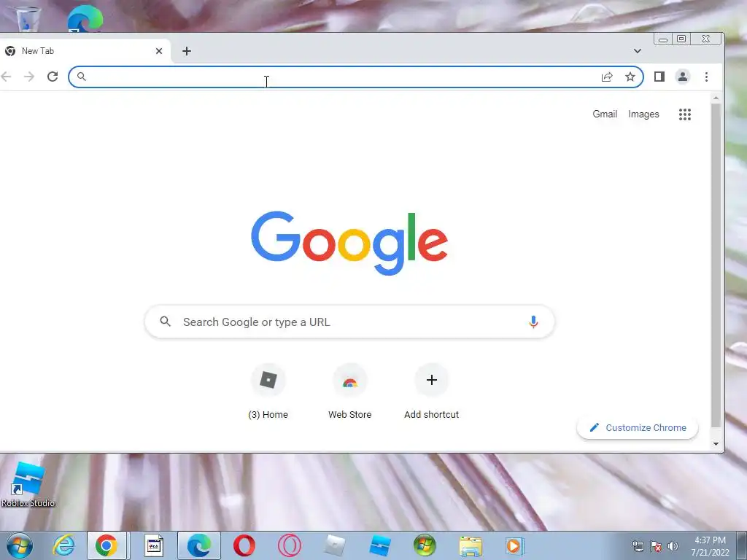The image size is (747, 560).
Task: Launch red Opera browser from taskbar
Action: pos(244,545)
